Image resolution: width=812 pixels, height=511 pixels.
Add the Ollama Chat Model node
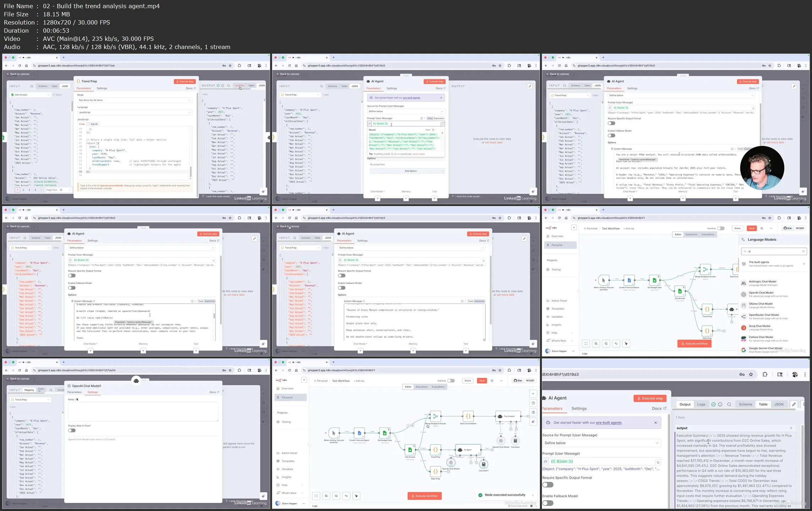pyautogui.click(x=761, y=305)
